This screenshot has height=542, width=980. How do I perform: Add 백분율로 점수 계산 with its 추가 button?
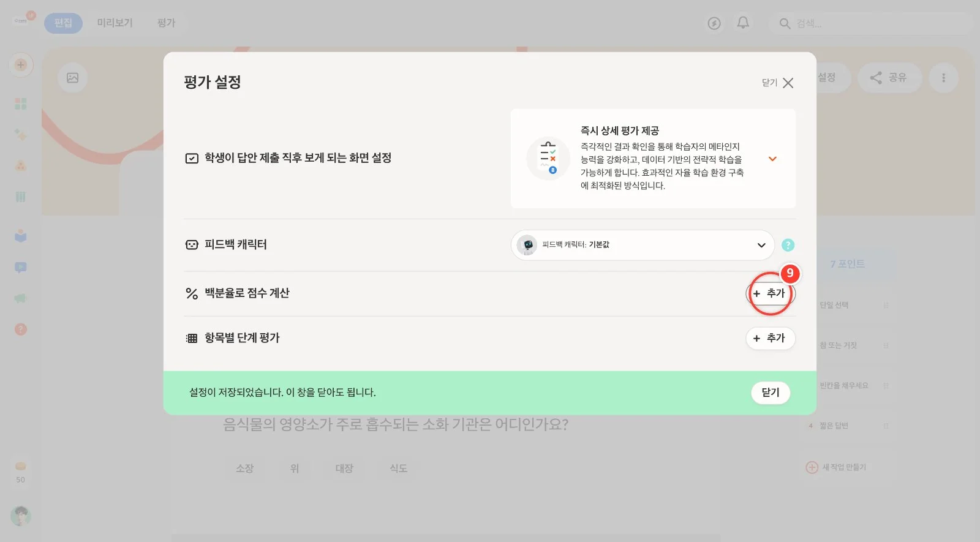coord(770,293)
